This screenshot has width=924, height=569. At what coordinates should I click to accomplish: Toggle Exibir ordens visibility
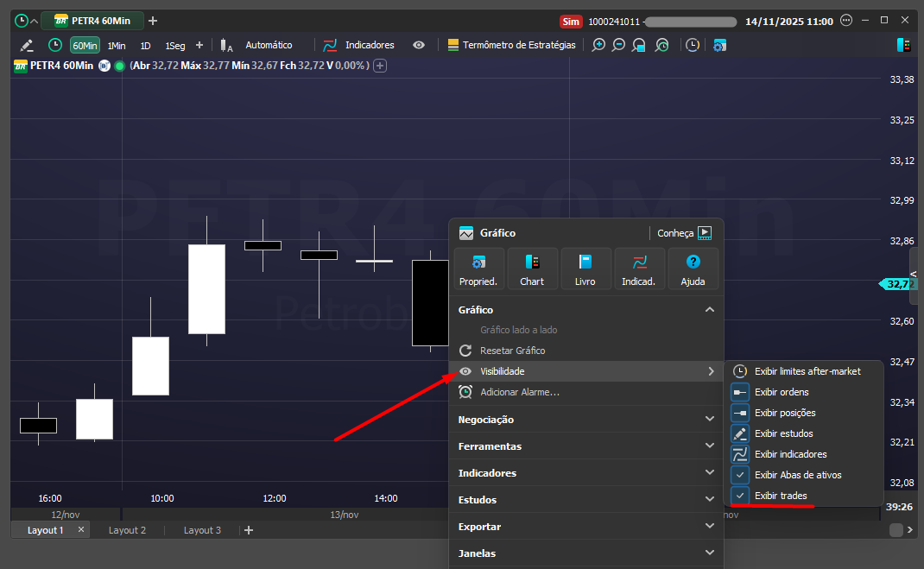(804, 392)
